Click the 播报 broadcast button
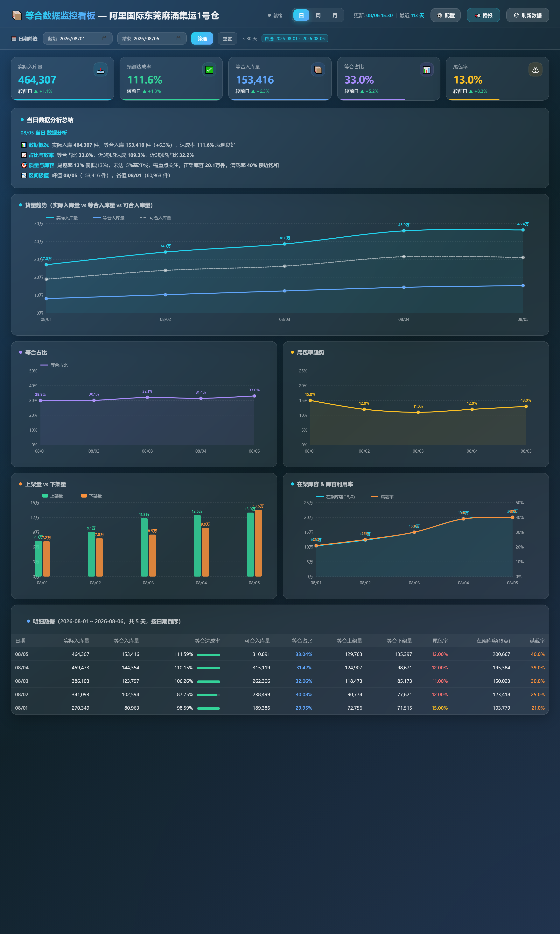 coord(483,16)
